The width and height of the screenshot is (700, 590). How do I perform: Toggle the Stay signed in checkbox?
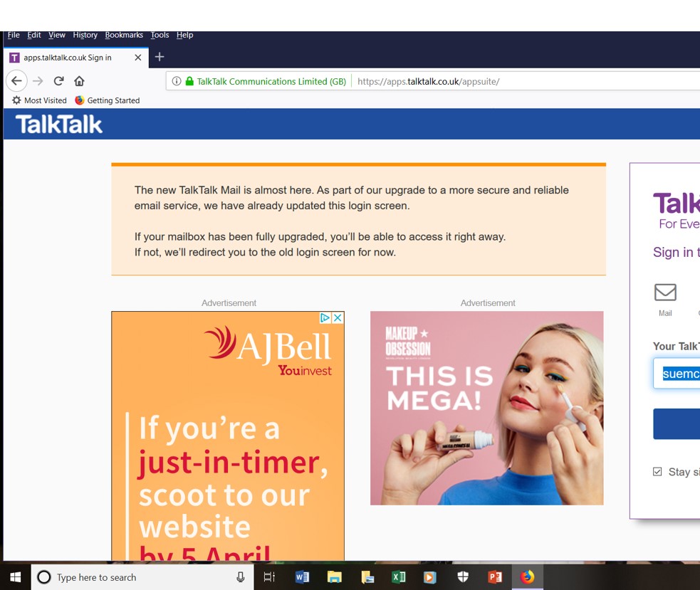point(657,471)
